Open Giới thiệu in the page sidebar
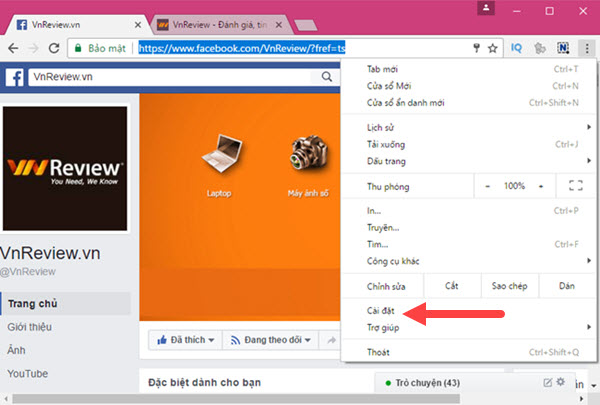600x405 pixels. (29, 327)
